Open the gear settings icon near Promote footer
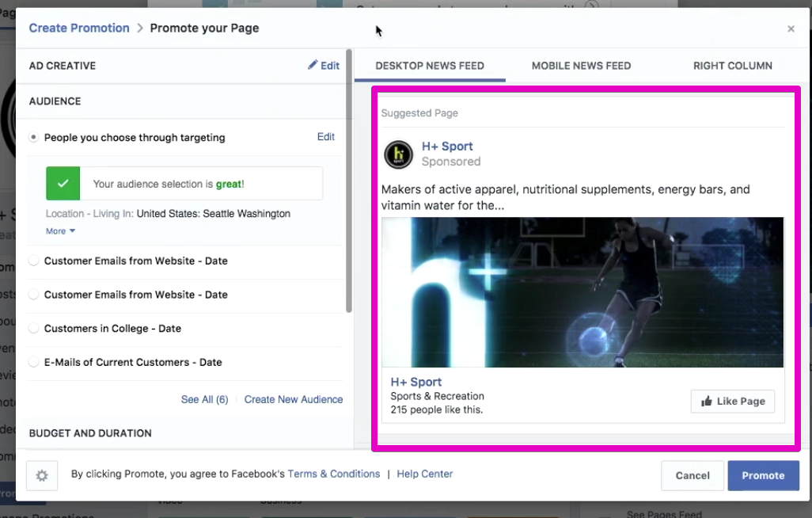This screenshot has width=812, height=518. pyautogui.click(x=42, y=475)
